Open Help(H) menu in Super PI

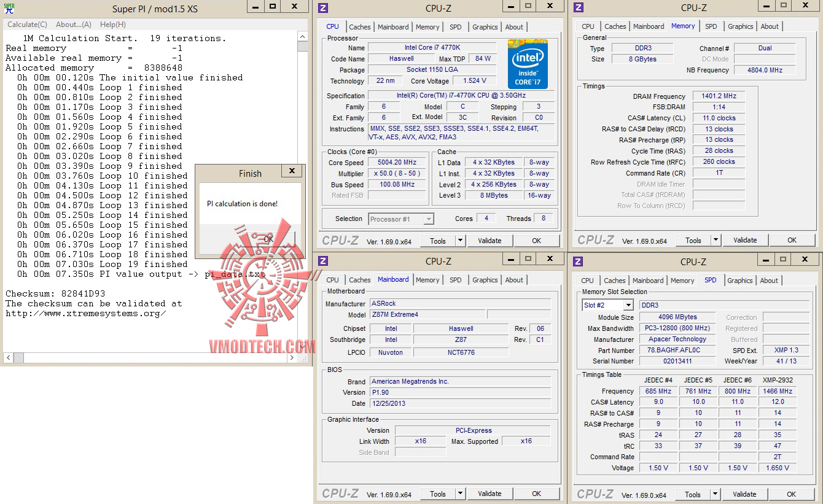click(113, 25)
